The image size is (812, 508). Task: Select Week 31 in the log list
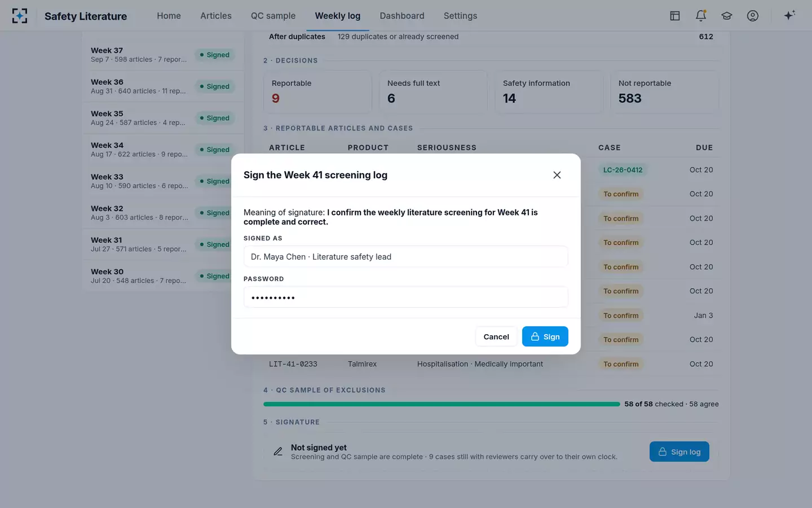(163, 244)
